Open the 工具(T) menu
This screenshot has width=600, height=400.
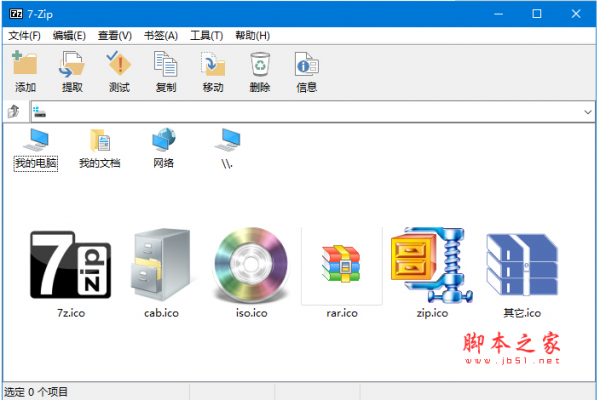pos(207,36)
